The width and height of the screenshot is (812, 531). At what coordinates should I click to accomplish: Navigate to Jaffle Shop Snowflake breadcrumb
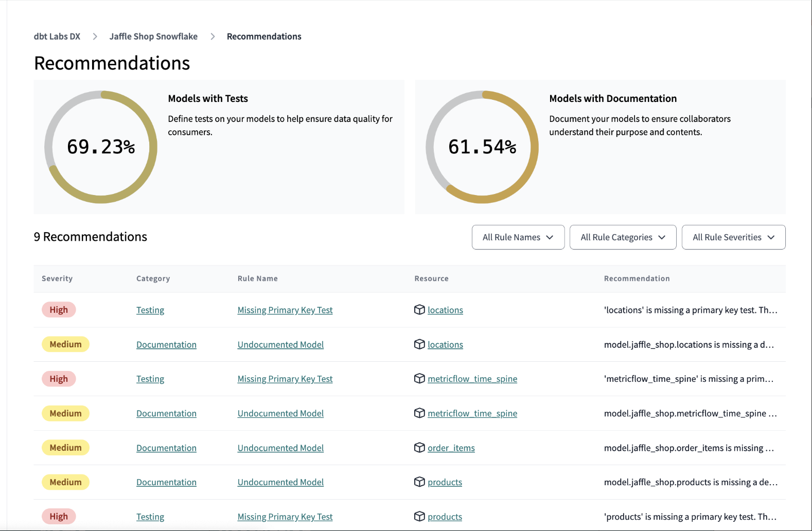click(x=153, y=37)
